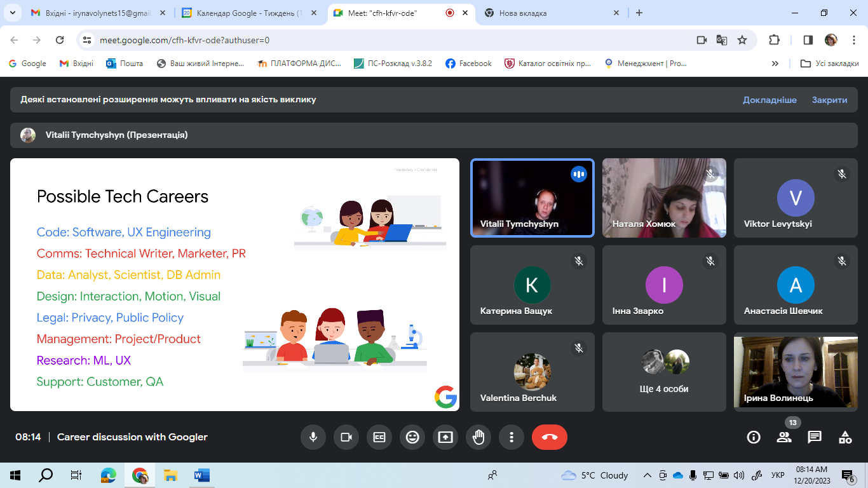Open the three-dot more options menu
This screenshot has height=488, width=868.
(512, 437)
